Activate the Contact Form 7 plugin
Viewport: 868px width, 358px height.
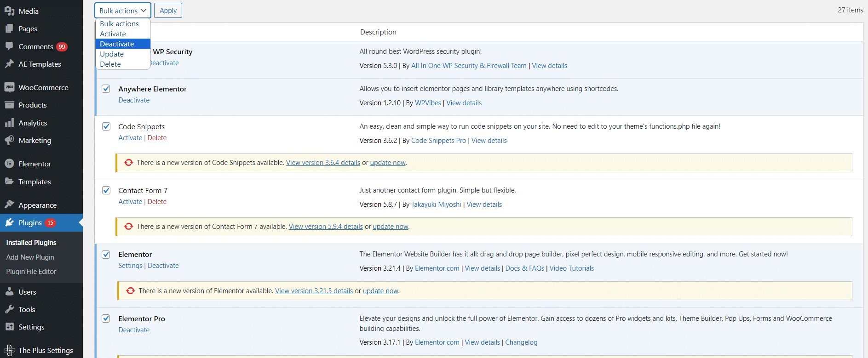click(130, 202)
